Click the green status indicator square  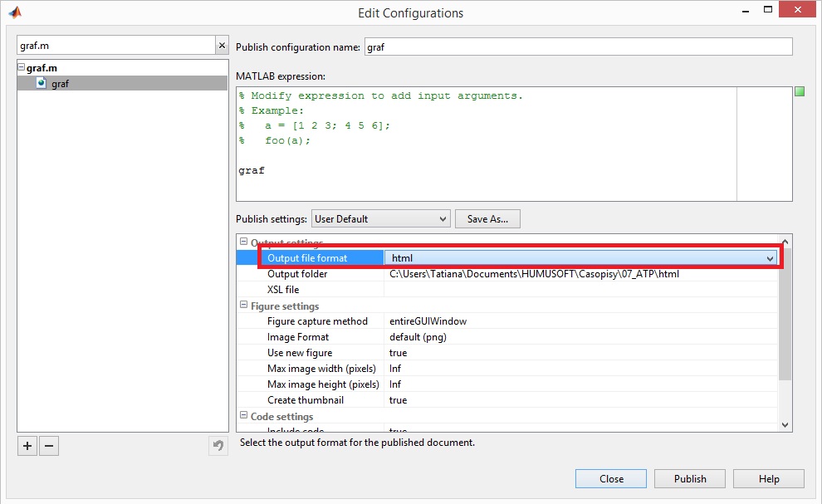click(800, 92)
